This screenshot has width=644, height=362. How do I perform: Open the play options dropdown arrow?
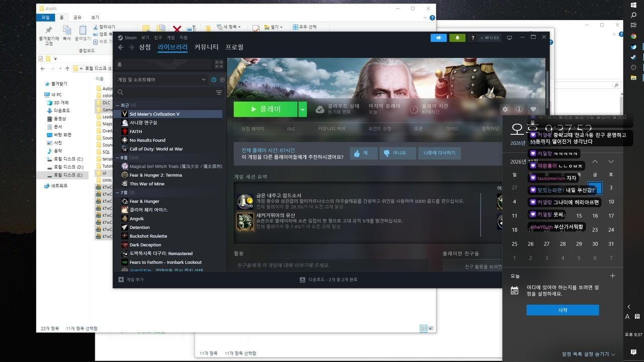click(x=302, y=109)
